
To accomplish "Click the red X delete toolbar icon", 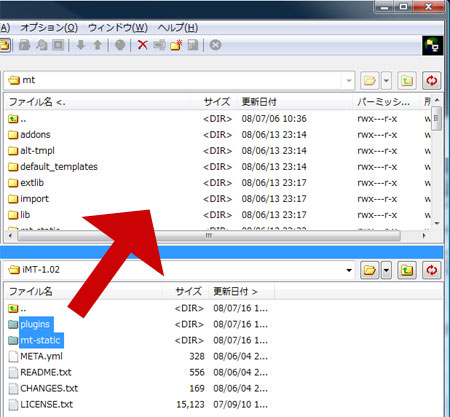I will [143, 45].
